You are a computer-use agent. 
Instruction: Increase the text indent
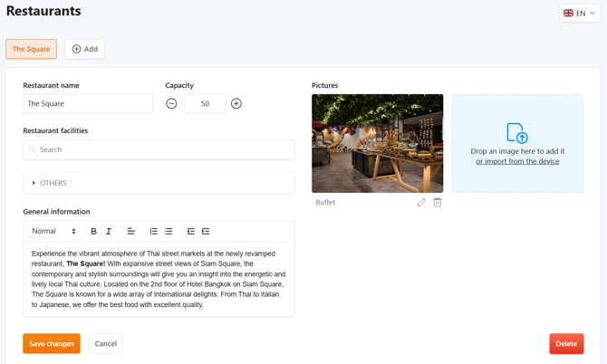pyautogui.click(x=206, y=232)
